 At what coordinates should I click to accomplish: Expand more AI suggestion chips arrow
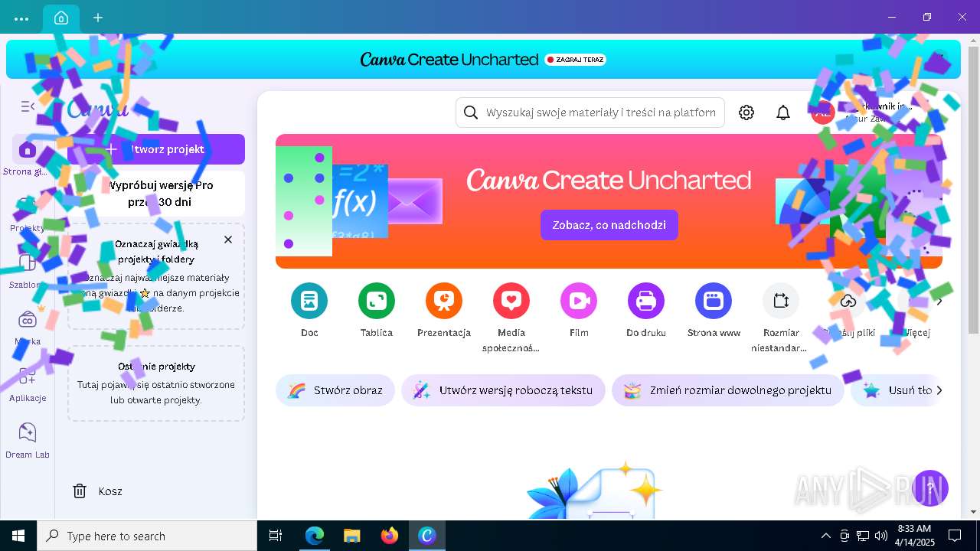click(939, 390)
